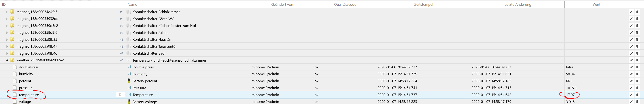
Task: Edit the Kontaktschalter Schlafzimmer object with pencil
Action: (x=631, y=12)
